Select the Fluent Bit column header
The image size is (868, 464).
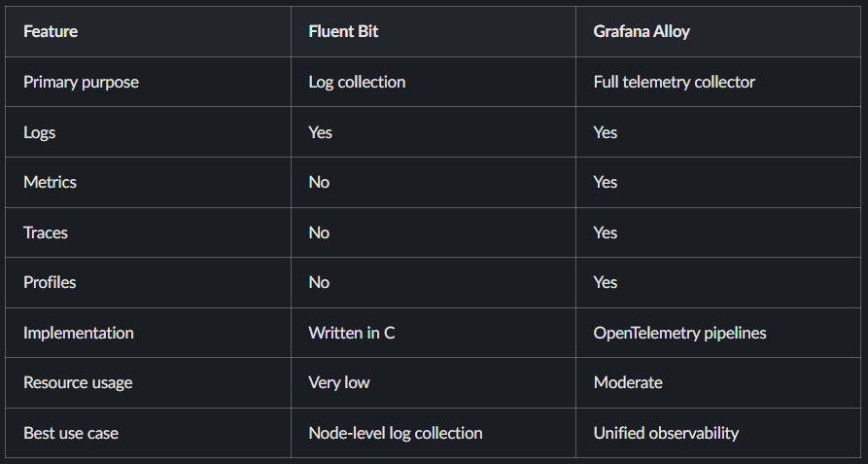(x=343, y=31)
